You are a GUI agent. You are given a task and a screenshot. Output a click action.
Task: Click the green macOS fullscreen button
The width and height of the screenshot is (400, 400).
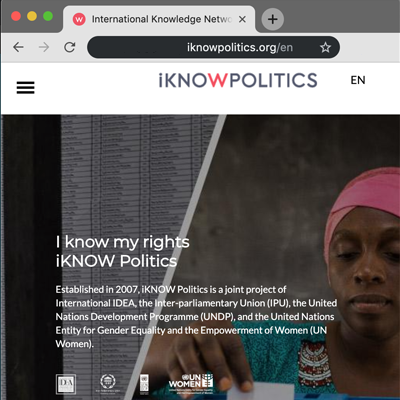(48, 16)
